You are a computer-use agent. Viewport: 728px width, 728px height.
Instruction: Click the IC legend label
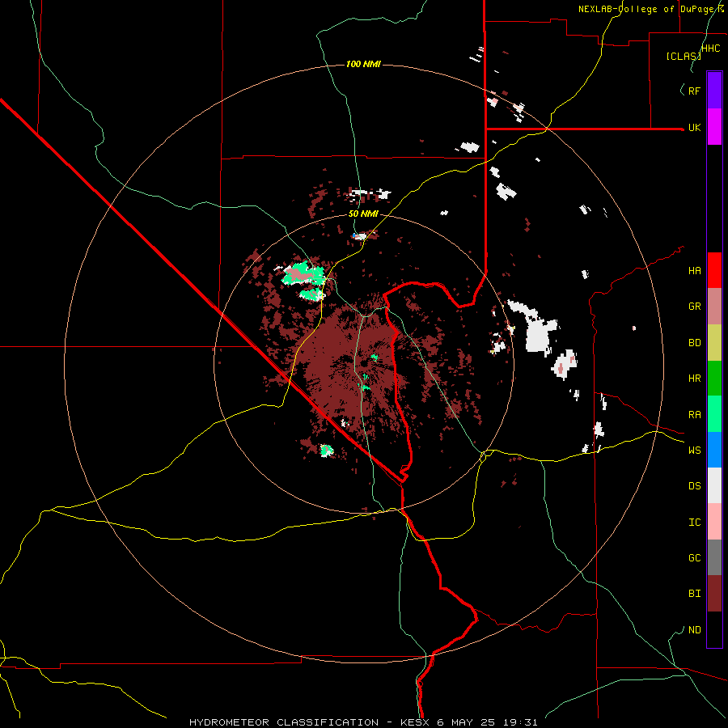[x=694, y=523]
